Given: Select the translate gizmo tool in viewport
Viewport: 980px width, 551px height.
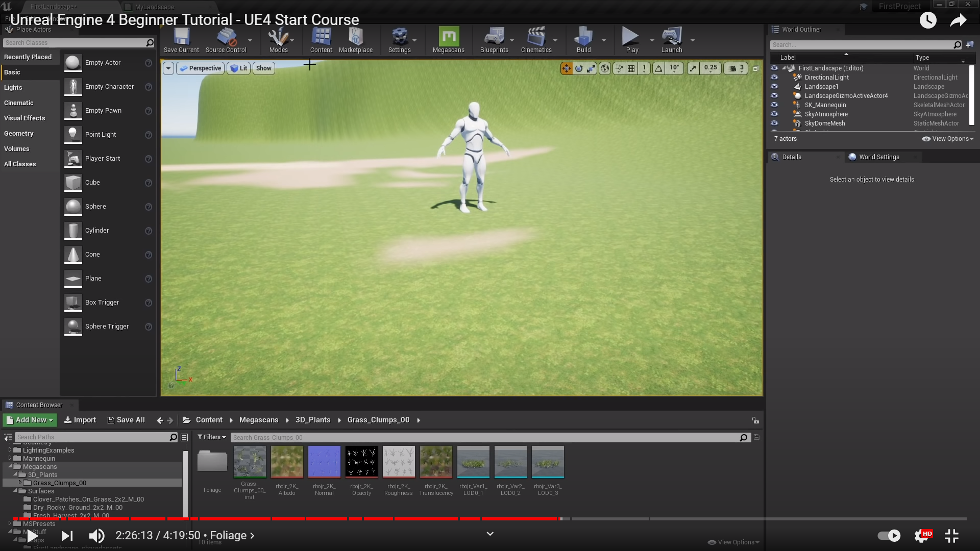Looking at the screenshot, I should tap(566, 68).
